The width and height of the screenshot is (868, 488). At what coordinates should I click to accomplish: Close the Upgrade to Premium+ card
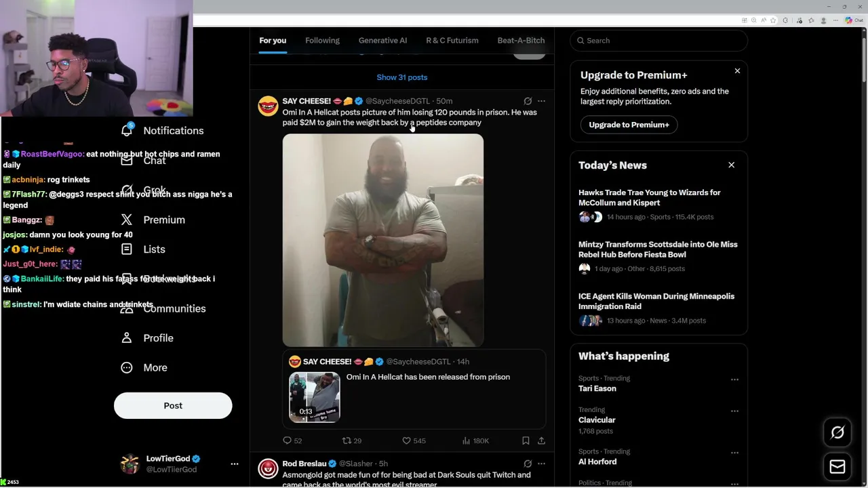click(737, 70)
